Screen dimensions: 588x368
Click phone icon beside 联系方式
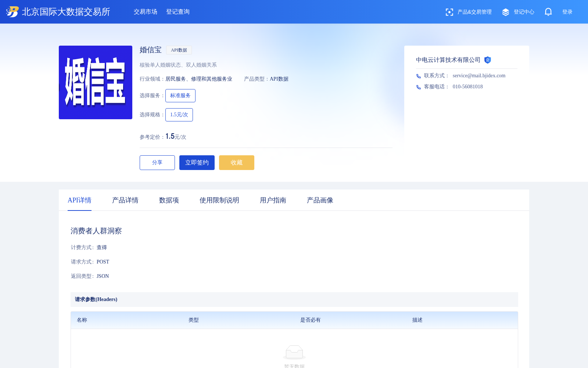(419, 76)
